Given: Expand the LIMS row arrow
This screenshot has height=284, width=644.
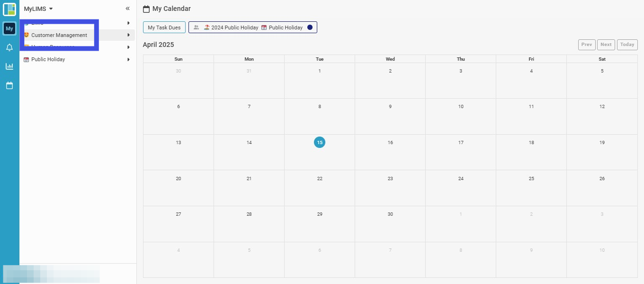Looking at the screenshot, I should point(128,23).
